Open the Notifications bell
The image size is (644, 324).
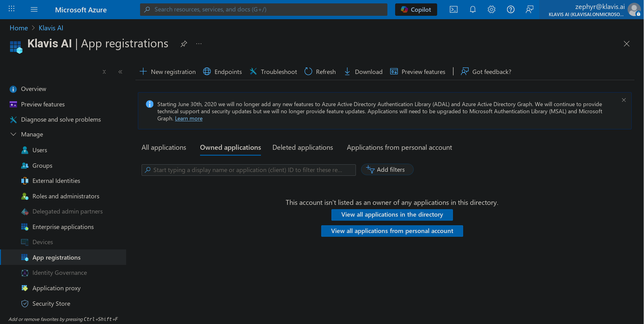[472, 9]
